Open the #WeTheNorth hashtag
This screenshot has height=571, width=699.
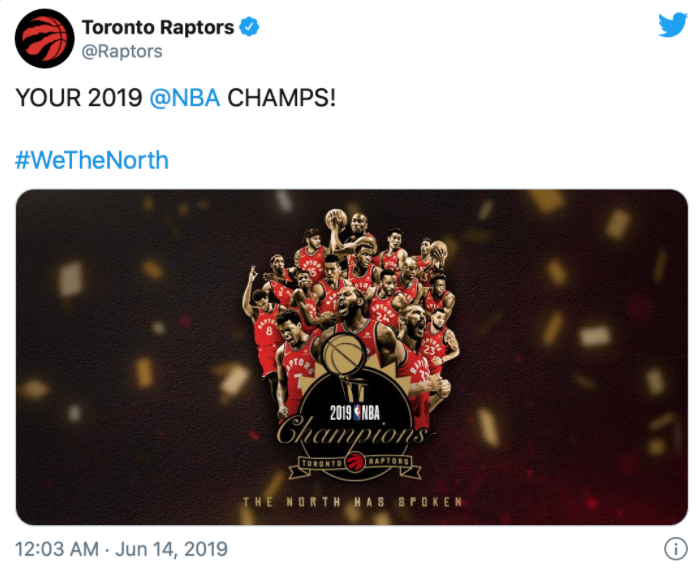92,160
